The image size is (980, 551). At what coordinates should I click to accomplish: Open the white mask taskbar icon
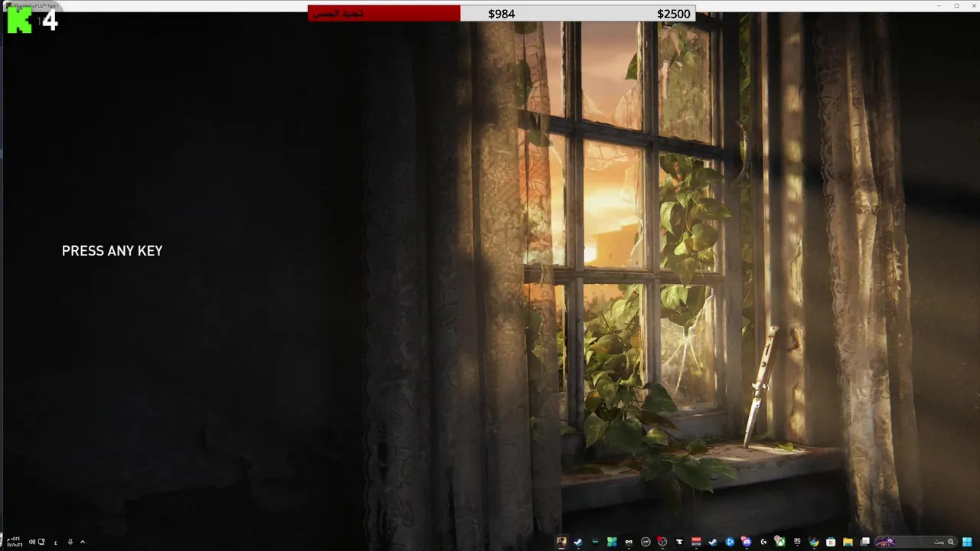coord(629,542)
